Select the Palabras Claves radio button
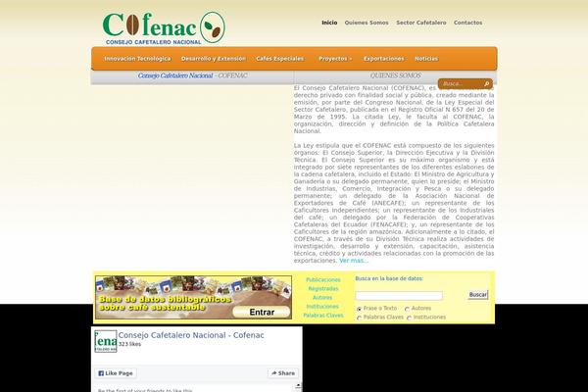588x392 pixels. [x=359, y=318]
